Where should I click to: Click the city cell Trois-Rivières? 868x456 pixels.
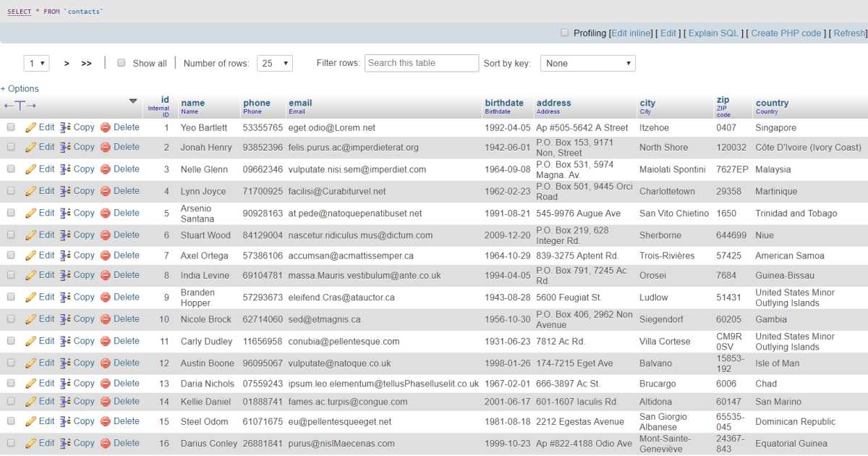coord(667,256)
